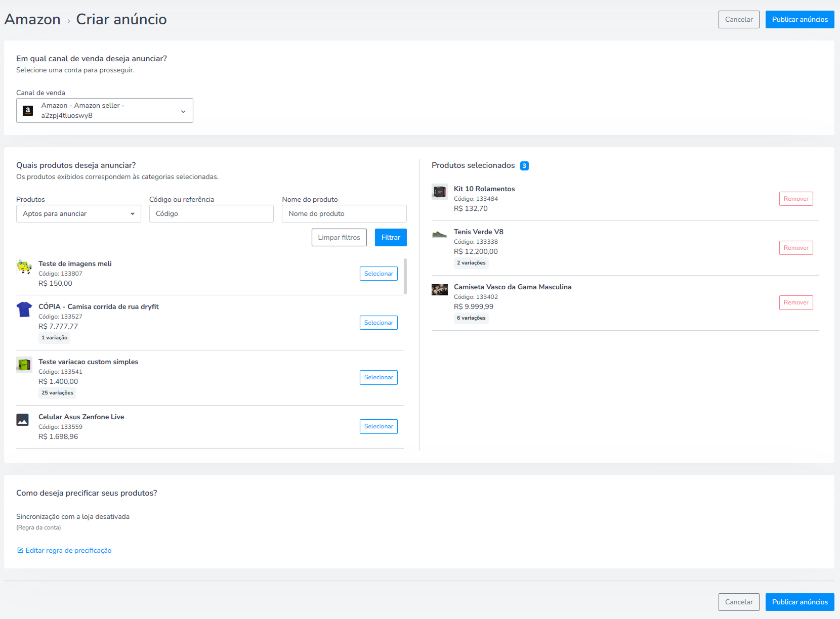This screenshot has height=619, width=840.
Task: Click the placeholder image icon for Celular Asus
Action: tap(22, 420)
